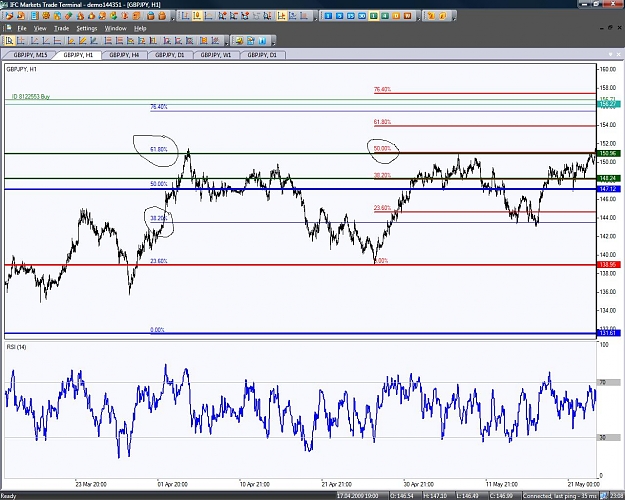
Task: Click the blue 147.12 price label
Action: (x=609, y=189)
